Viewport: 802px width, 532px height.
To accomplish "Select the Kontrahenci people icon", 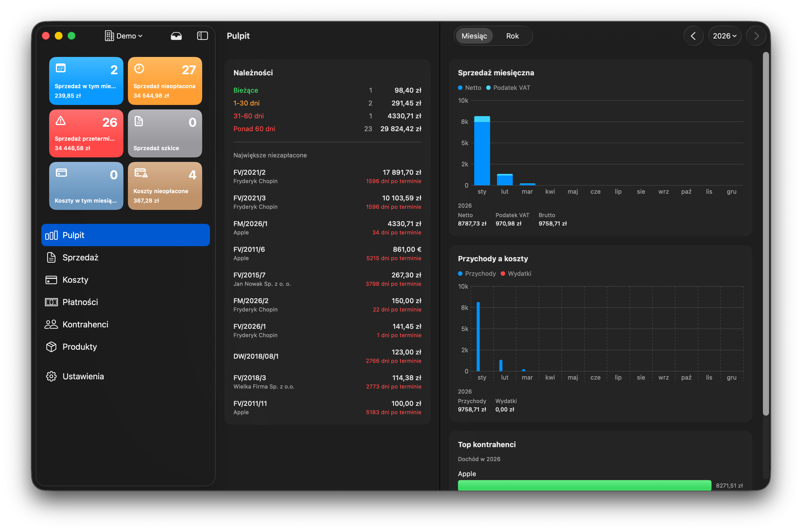I will coord(51,324).
